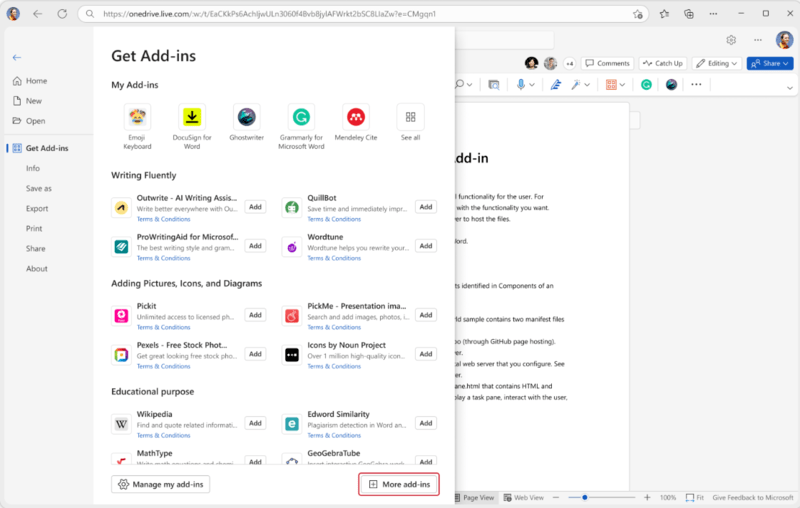Adjust the zoom slider handle

585,497
